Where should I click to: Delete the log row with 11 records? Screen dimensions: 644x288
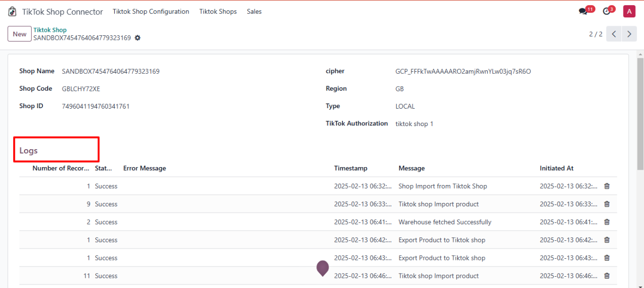pos(607,276)
